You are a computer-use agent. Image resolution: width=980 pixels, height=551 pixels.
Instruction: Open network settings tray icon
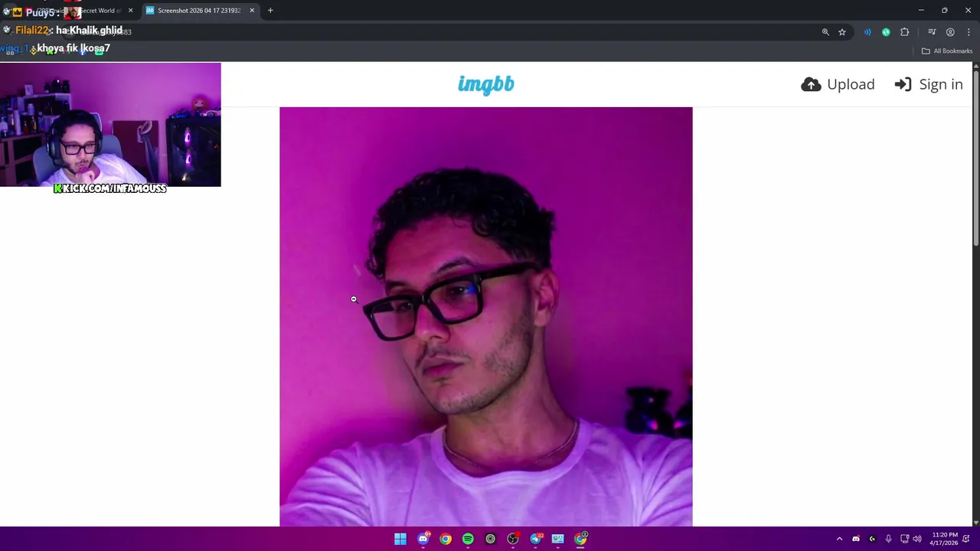pyautogui.click(x=904, y=539)
